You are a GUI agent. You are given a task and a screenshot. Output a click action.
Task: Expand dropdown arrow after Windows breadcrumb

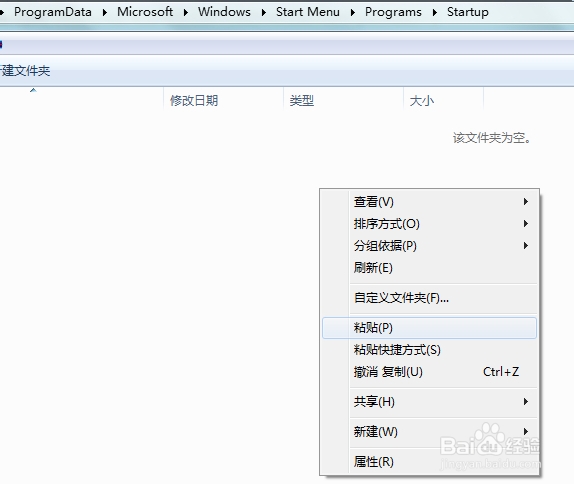coord(264,12)
